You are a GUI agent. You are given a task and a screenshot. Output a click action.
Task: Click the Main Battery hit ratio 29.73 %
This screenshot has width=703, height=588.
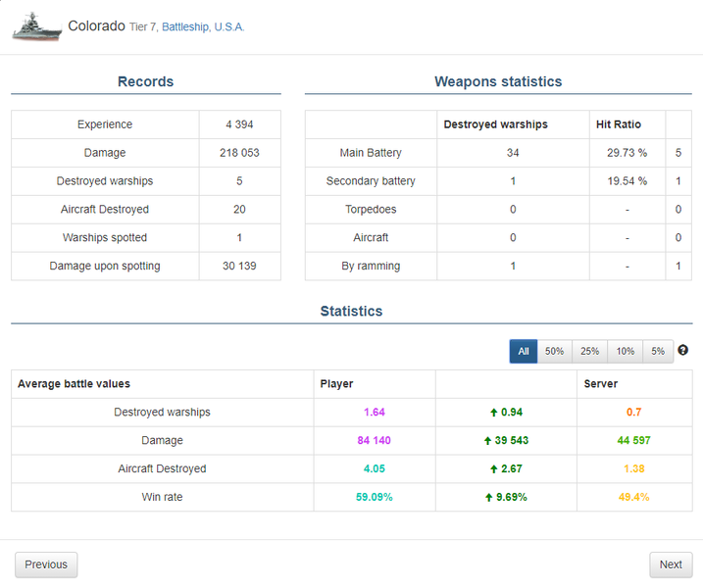[x=627, y=153]
